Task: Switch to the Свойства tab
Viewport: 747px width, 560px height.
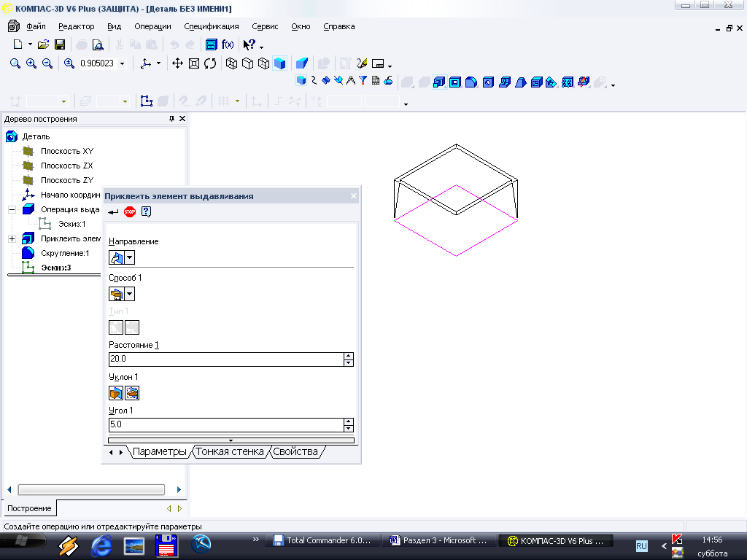Action: pyautogui.click(x=295, y=452)
